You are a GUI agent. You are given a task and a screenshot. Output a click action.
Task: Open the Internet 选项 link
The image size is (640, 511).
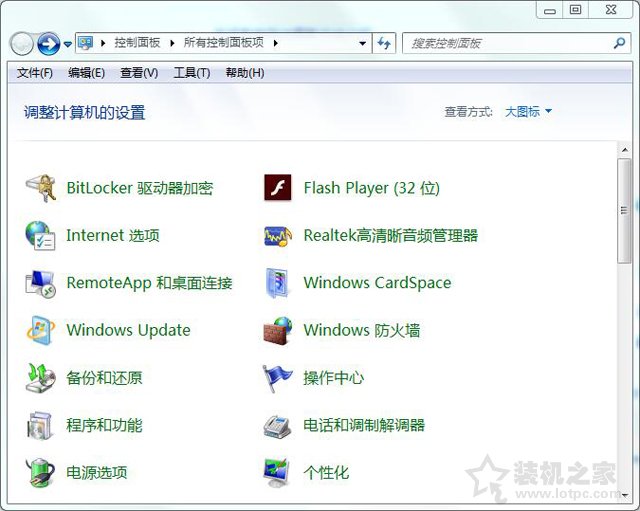(x=113, y=236)
